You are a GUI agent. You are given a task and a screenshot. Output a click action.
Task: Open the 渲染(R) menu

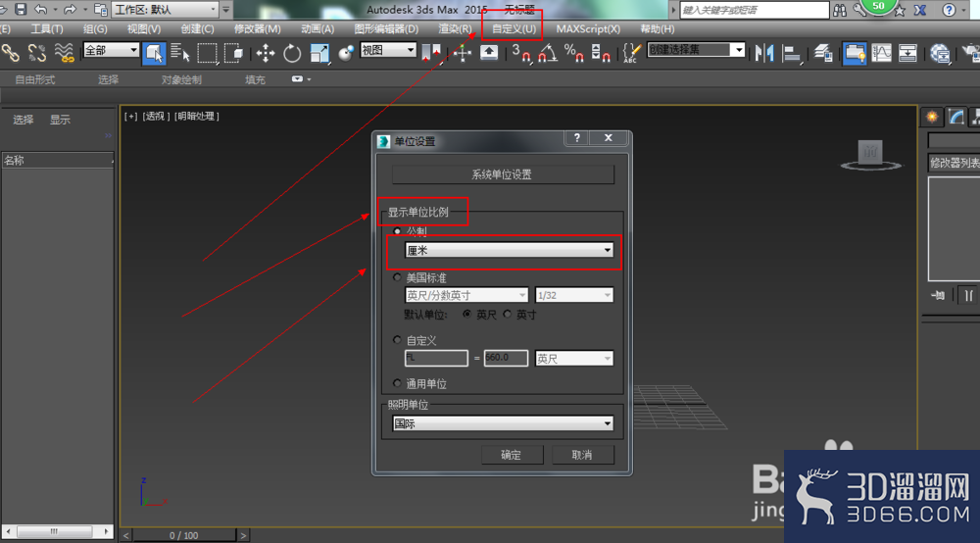(455, 28)
